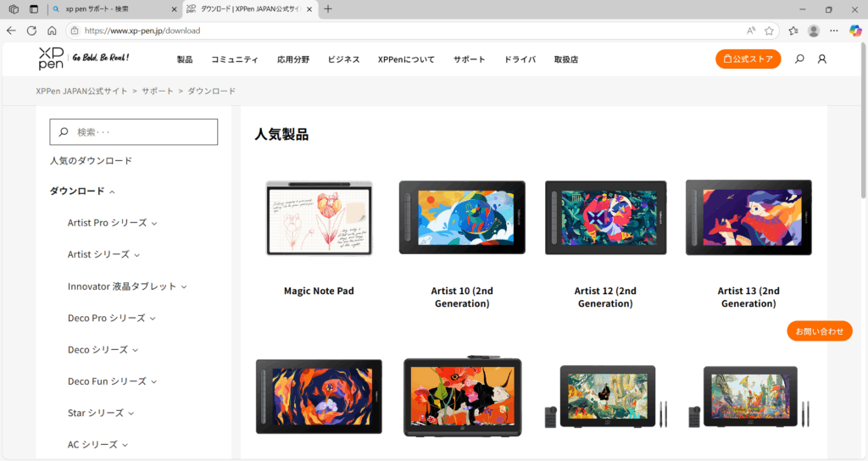
Task: Open Copilot sidebar icon
Action: (855, 31)
